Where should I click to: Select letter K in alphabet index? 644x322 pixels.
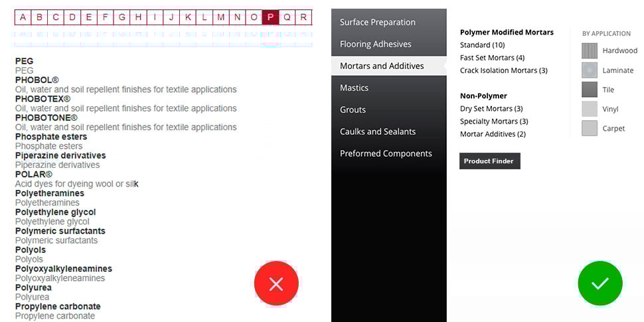coord(188,17)
